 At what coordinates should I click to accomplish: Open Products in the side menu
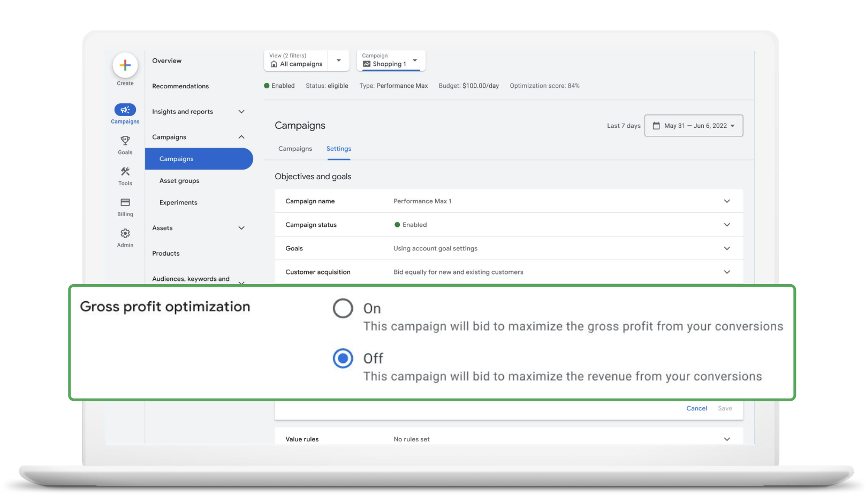click(x=166, y=254)
